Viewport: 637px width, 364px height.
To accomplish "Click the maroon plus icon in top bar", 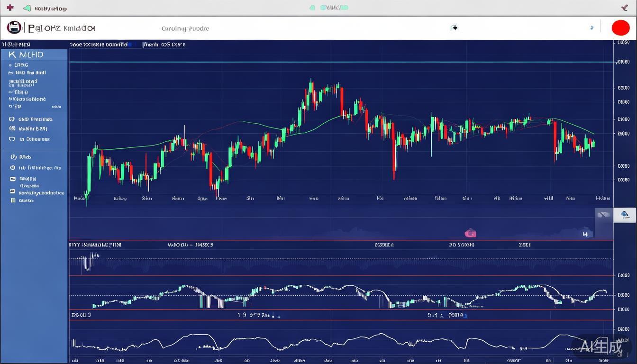I will 10,8.
